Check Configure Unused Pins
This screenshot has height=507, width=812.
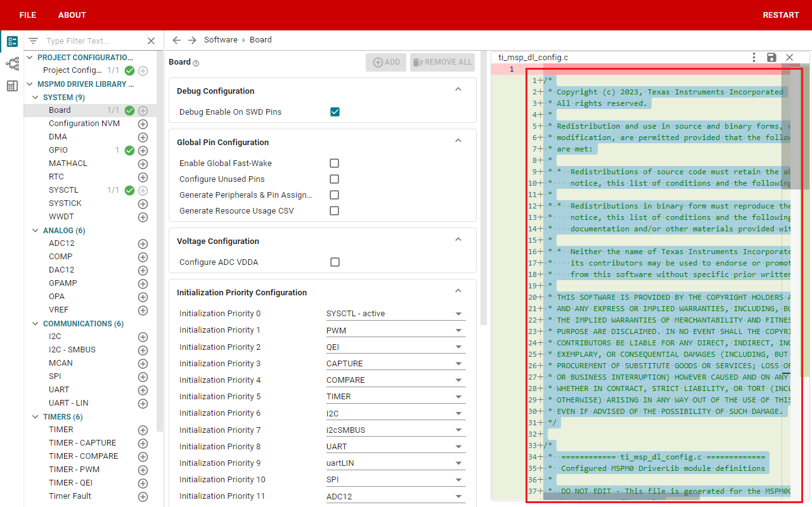click(x=334, y=179)
